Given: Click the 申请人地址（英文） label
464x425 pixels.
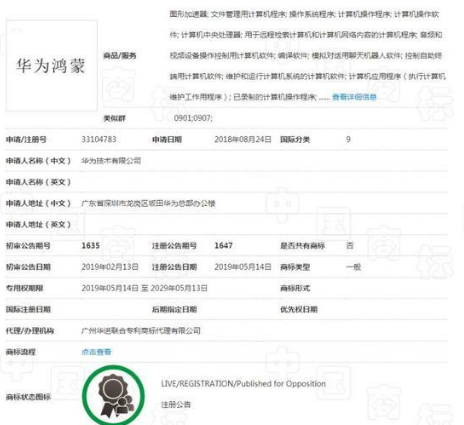Looking at the screenshot, I should (x=38, y=225).
